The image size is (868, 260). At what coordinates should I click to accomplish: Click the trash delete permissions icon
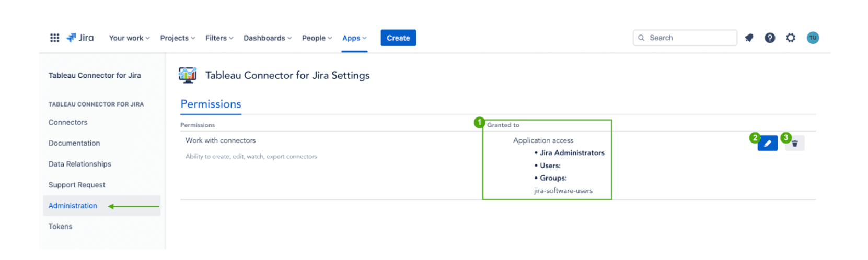coord(795,144)
